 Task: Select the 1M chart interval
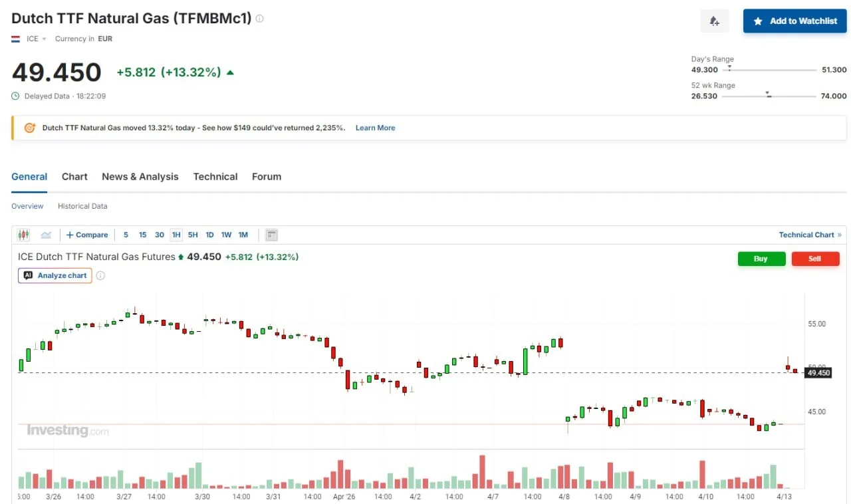coord(243,235)
